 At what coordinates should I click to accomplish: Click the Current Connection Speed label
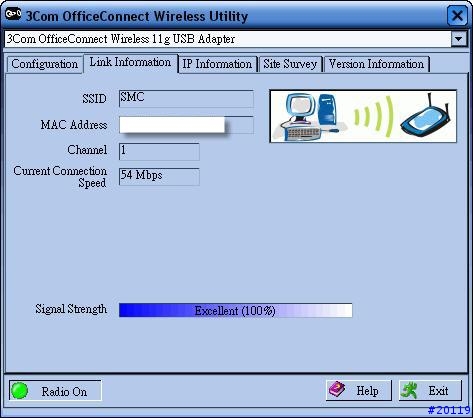tap(60, 177)
